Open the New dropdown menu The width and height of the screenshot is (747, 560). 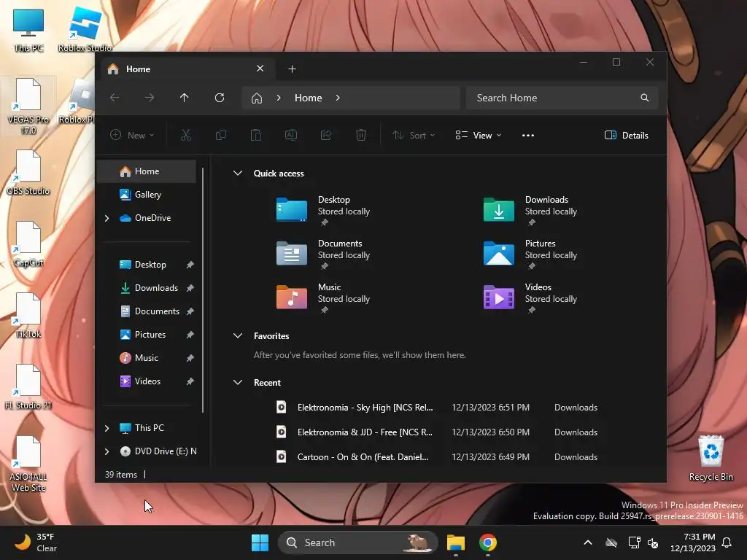(x=133, y=135)
